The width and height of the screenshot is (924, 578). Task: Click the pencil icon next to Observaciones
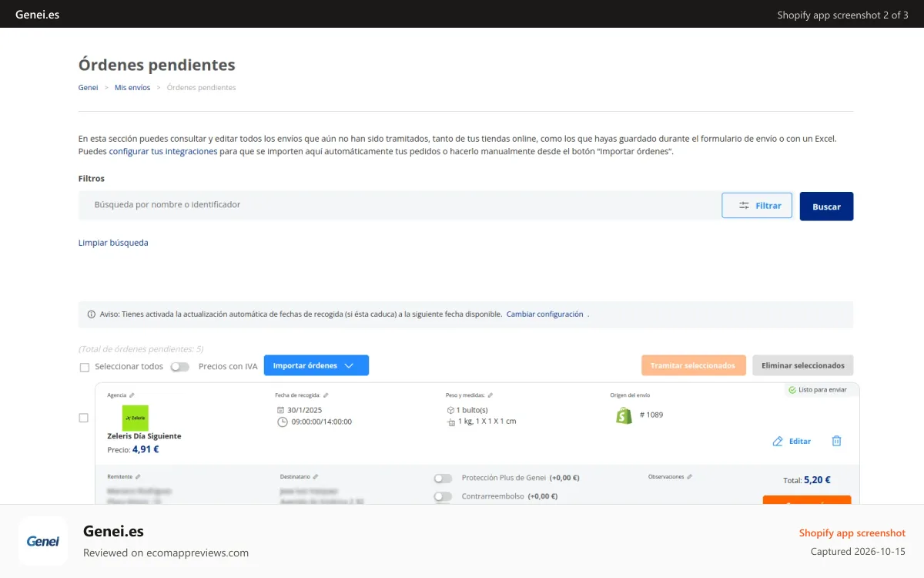690,477
